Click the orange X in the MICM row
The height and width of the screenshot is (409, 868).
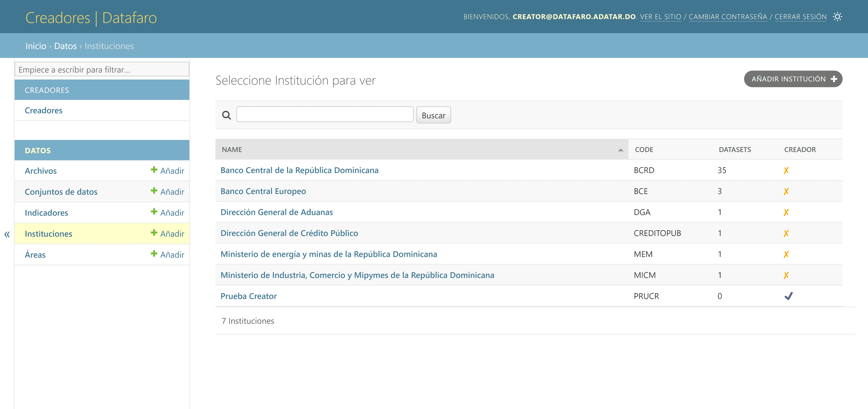(786, 276)
